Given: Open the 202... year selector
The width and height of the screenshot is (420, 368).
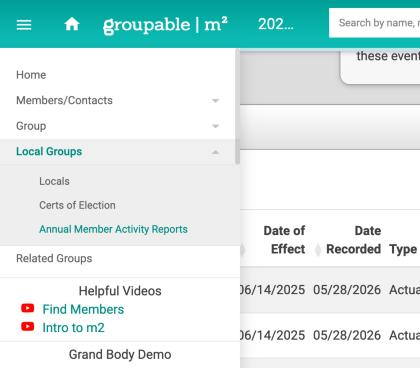Looking at the screenshot, I should [x=276, y=24].
